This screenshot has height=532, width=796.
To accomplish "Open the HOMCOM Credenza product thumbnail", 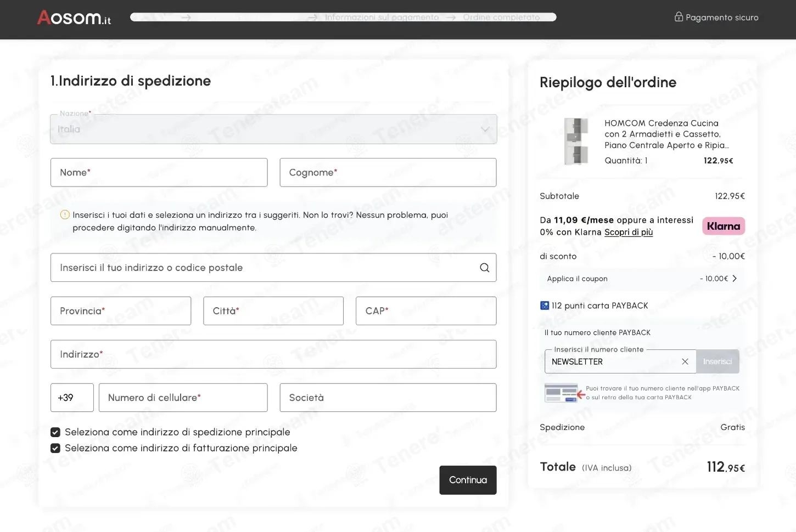I will [x=576, y=141].
